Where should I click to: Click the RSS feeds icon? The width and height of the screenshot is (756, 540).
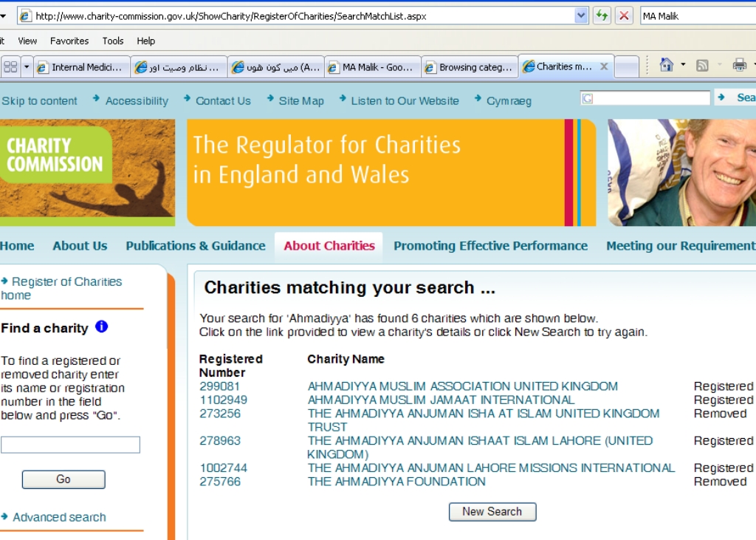703,66
